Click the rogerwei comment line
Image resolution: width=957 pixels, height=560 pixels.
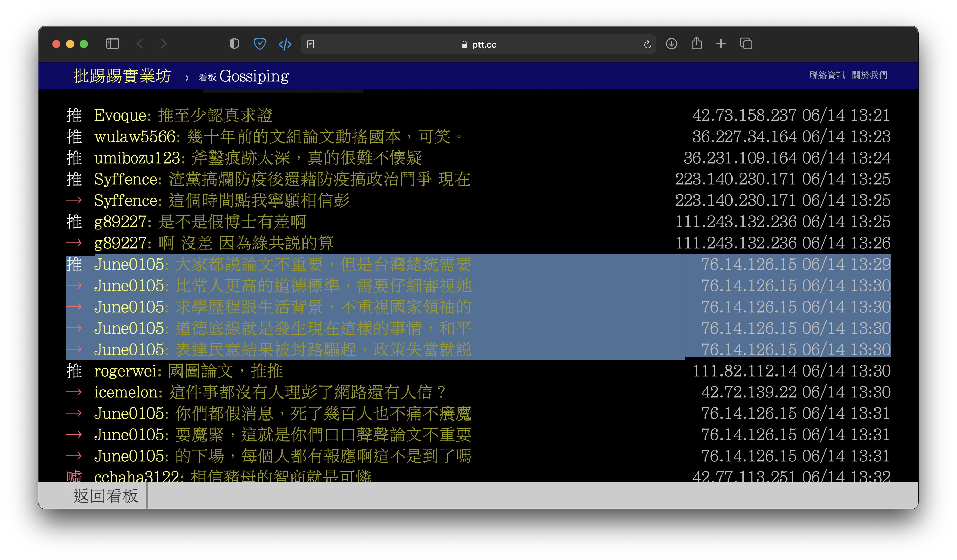point(188,371)
